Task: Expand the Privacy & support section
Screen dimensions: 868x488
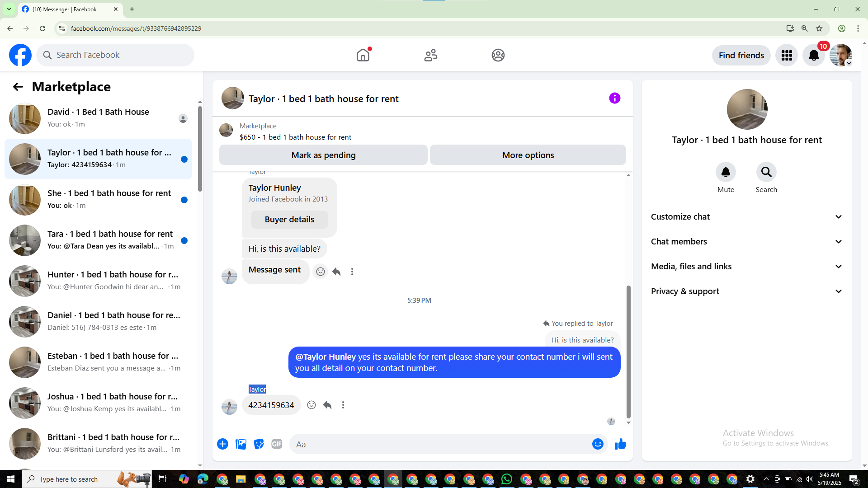Action: 747,291
